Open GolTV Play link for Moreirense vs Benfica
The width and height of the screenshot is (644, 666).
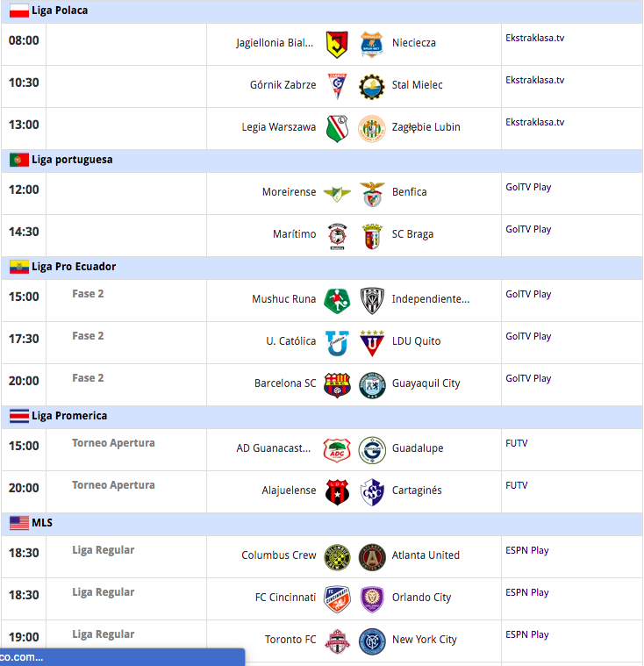[528, 187]
